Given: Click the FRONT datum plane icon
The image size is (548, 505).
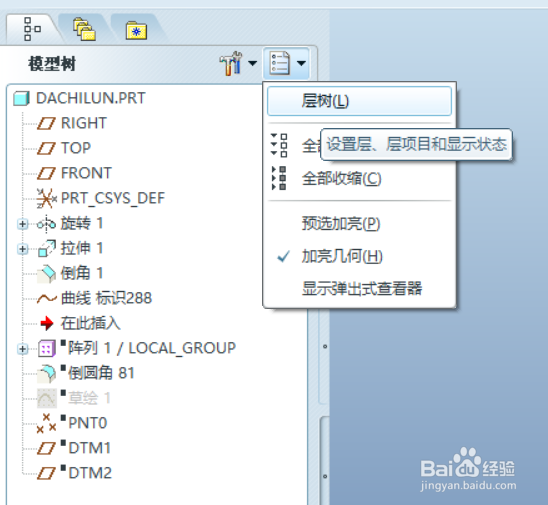Looking at the screenshot, I should (46, 173).
